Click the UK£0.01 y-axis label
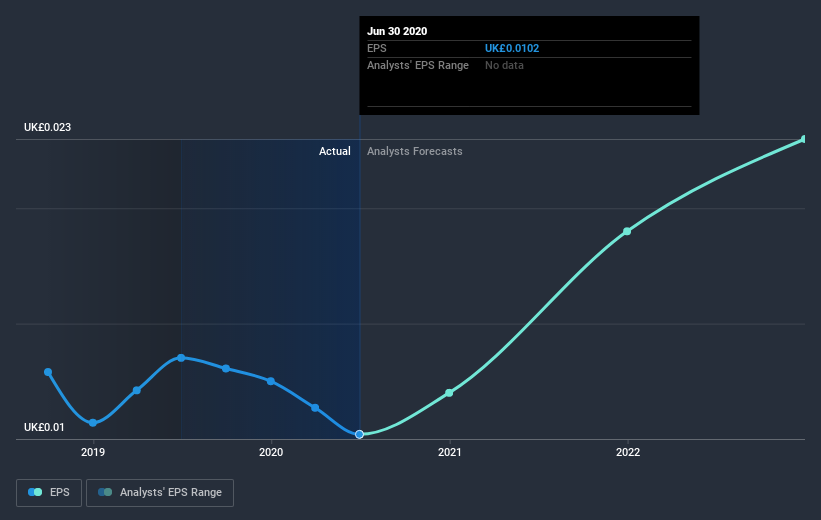821x520 pixels. coord(44,427)
